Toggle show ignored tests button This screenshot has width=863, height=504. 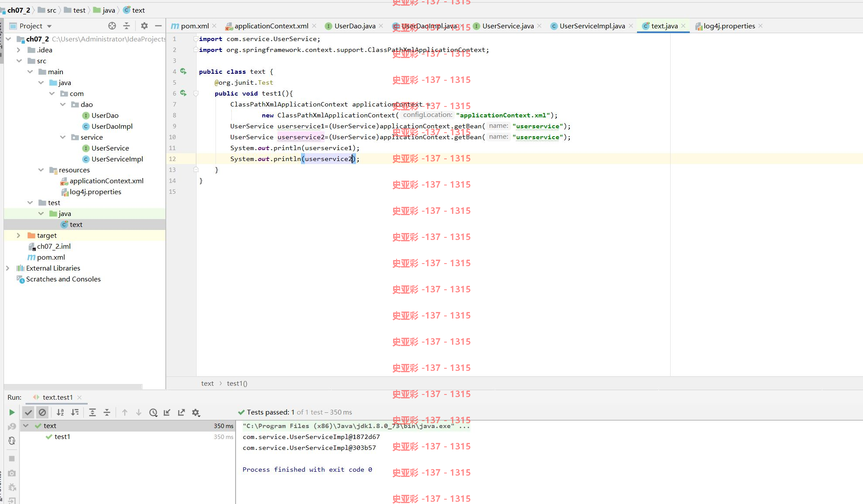pyautogui.click(x=42, y=412)
